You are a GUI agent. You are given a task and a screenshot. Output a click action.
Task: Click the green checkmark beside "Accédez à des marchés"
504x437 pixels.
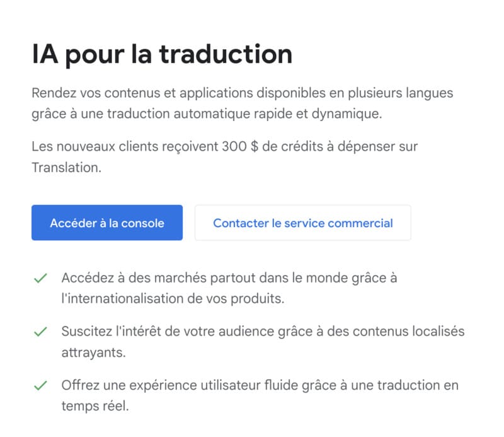(40, 276)
